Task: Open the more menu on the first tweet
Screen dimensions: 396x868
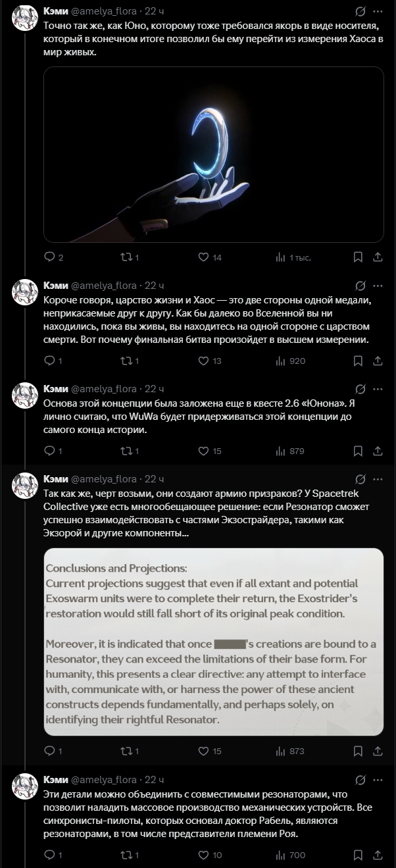Action: (x=379, y=11)
